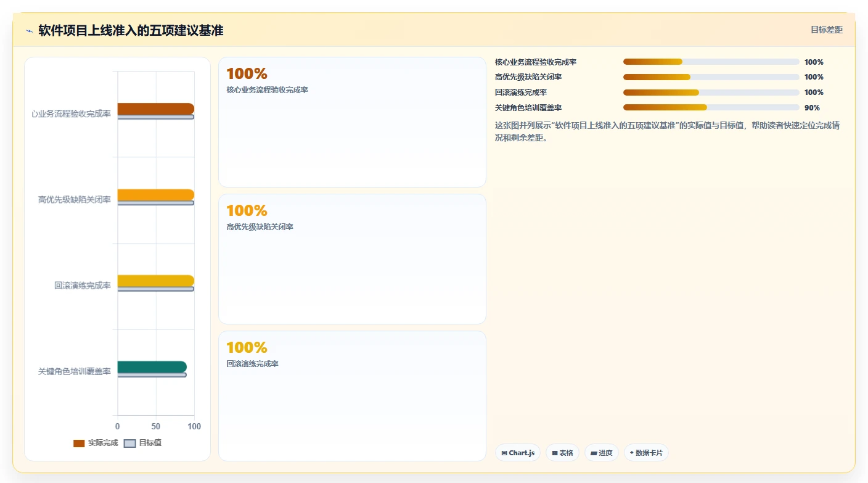Open the 高优先级缺陷关闭率 100% data card
The height and width of the screenshot is (483, 868).
(352, 259)
